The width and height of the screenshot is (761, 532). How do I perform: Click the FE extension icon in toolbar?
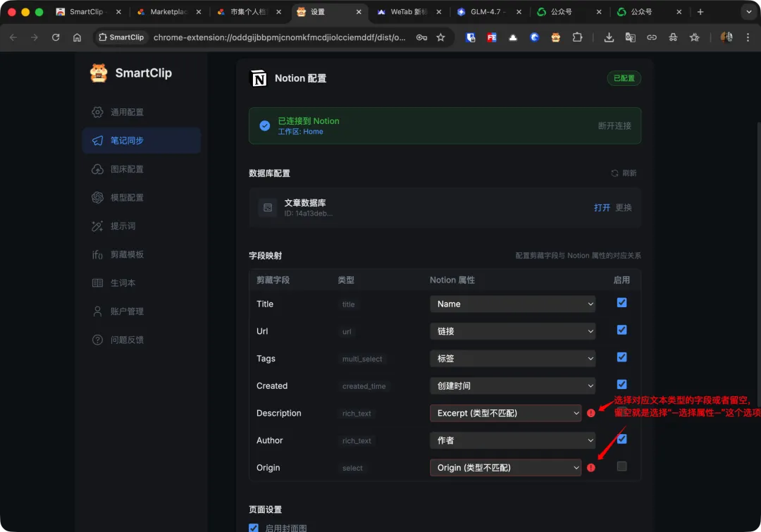click(492, 37)
